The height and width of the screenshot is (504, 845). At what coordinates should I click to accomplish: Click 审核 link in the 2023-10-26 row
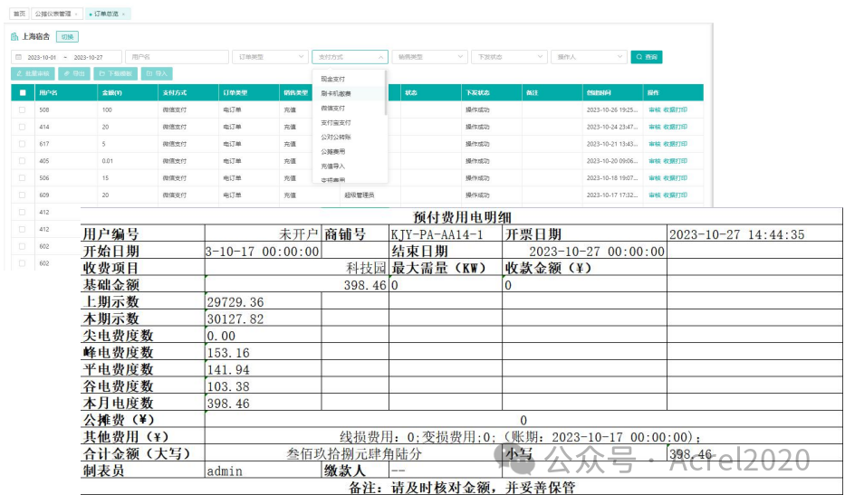click(x=654, y=109)
